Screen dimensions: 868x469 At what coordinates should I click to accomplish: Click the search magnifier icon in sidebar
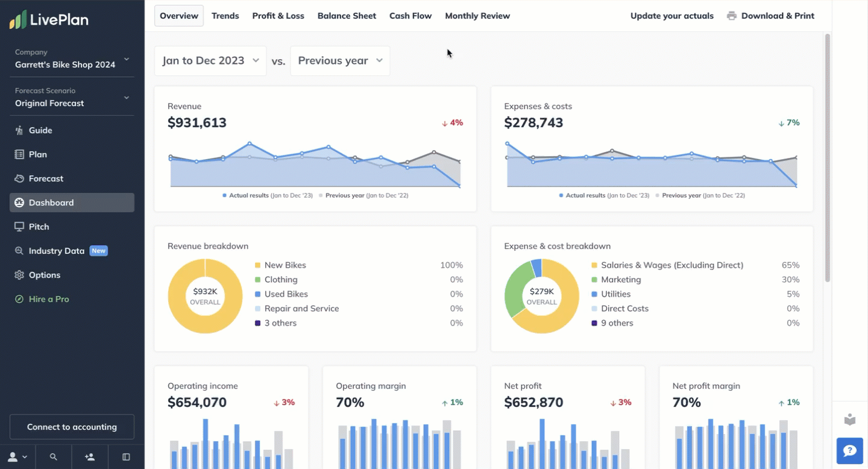tap(54, 457)
